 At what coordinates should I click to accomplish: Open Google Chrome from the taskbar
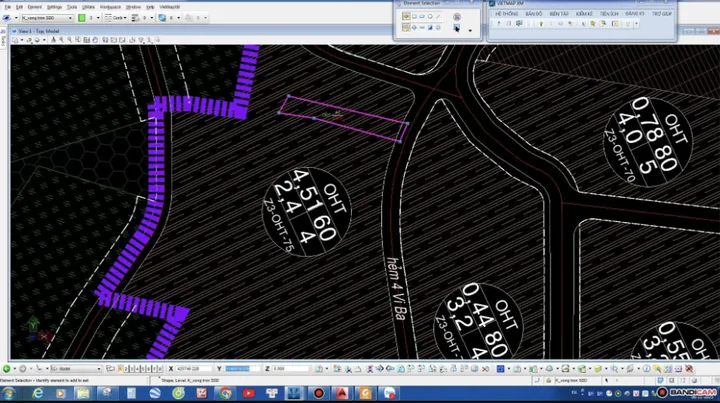(225, 393)
